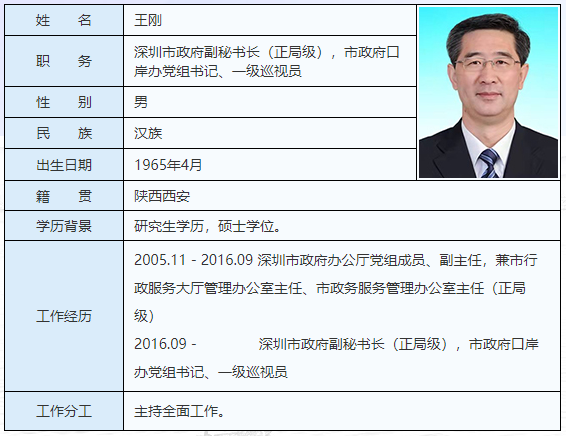566x436 pixels.
Task: Click the 职务 label cell
Action: tap(64, 61)
